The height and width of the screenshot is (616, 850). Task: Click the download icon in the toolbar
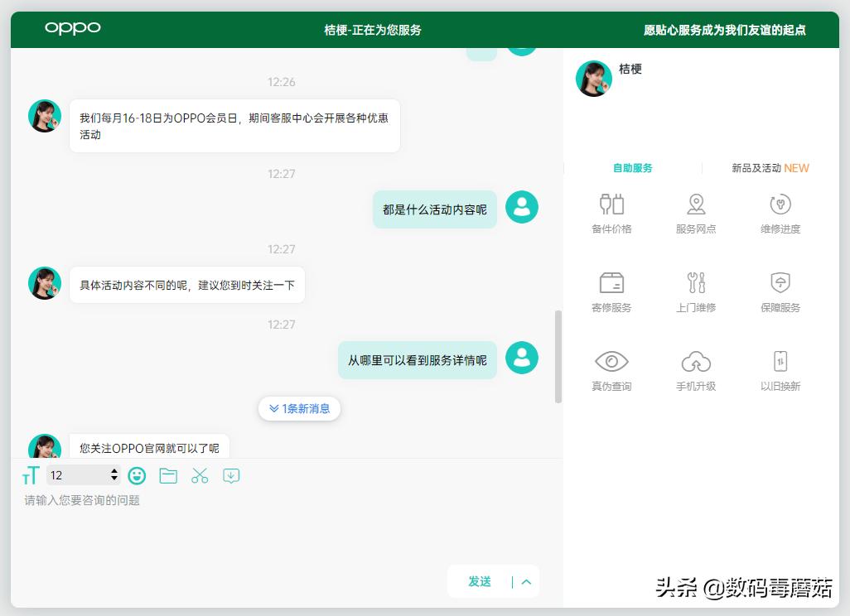(231, 475)
